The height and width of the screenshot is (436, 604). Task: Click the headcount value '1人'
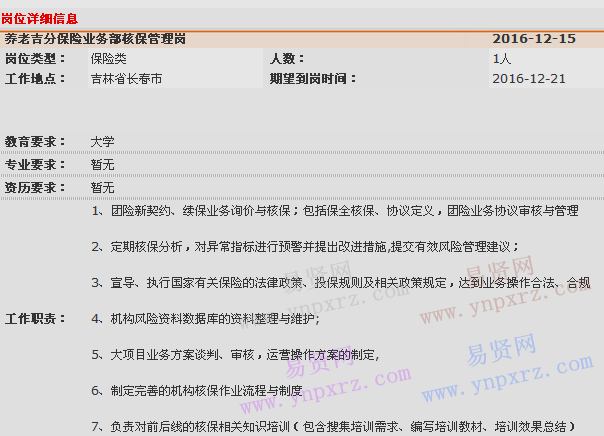[502, 59]
